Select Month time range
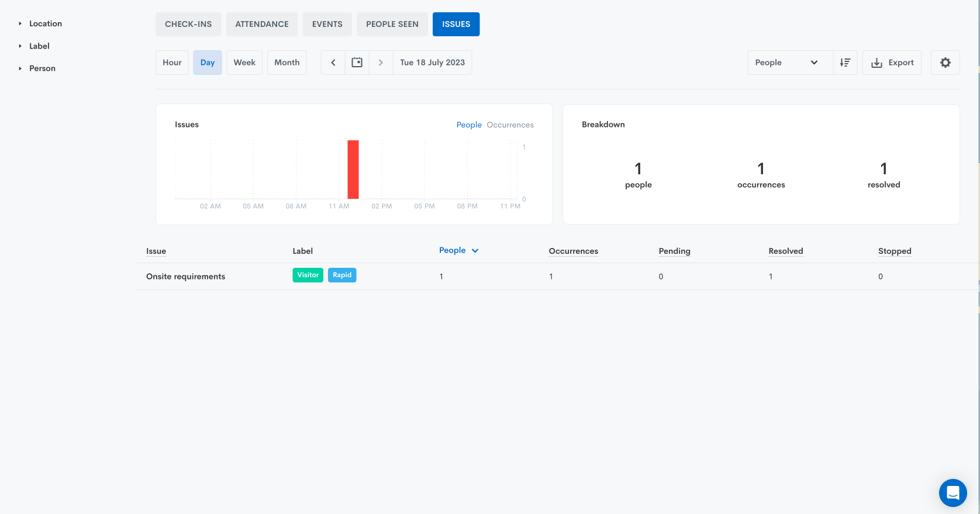This screenshot has height=514, width=980. pos(287,63)
